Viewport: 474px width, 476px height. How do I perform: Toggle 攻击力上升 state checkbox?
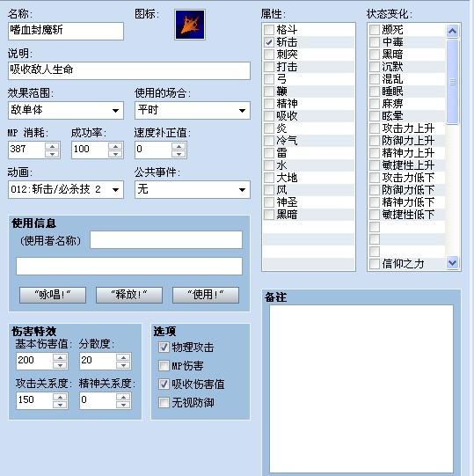[x=375, y=128]
